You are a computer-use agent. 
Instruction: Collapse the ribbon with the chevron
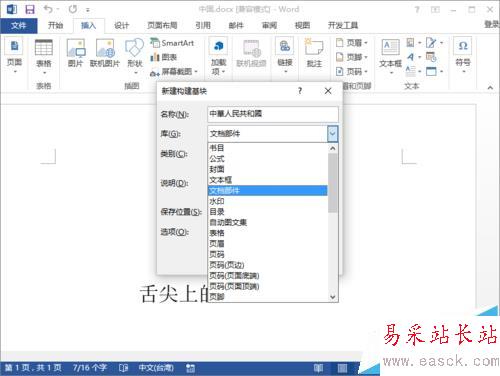click(x=490, y=88)
